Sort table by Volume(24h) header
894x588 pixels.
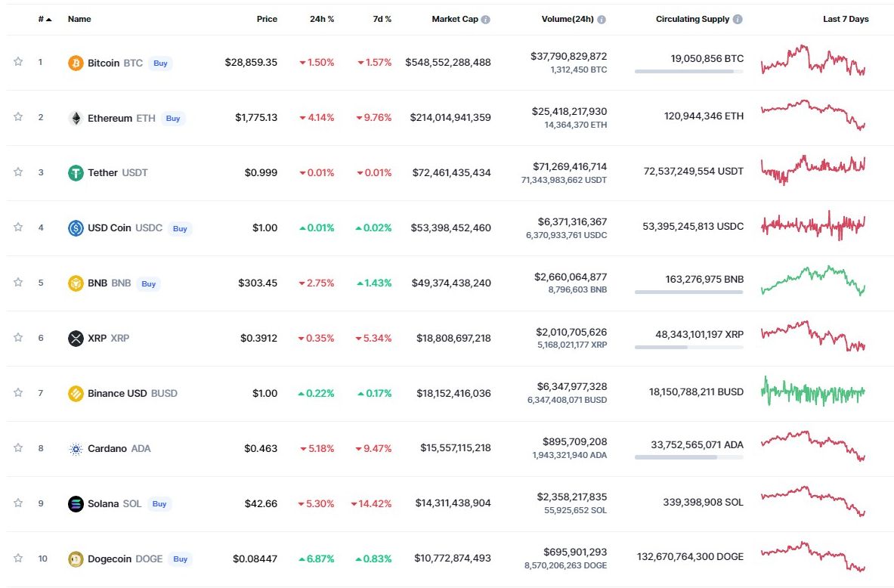pos(568,20)
